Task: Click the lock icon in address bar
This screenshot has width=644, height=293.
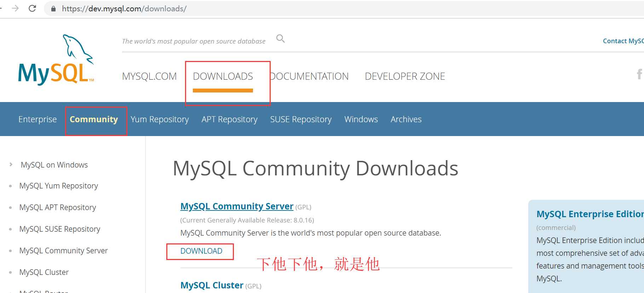Action: [x=53, y=9]
